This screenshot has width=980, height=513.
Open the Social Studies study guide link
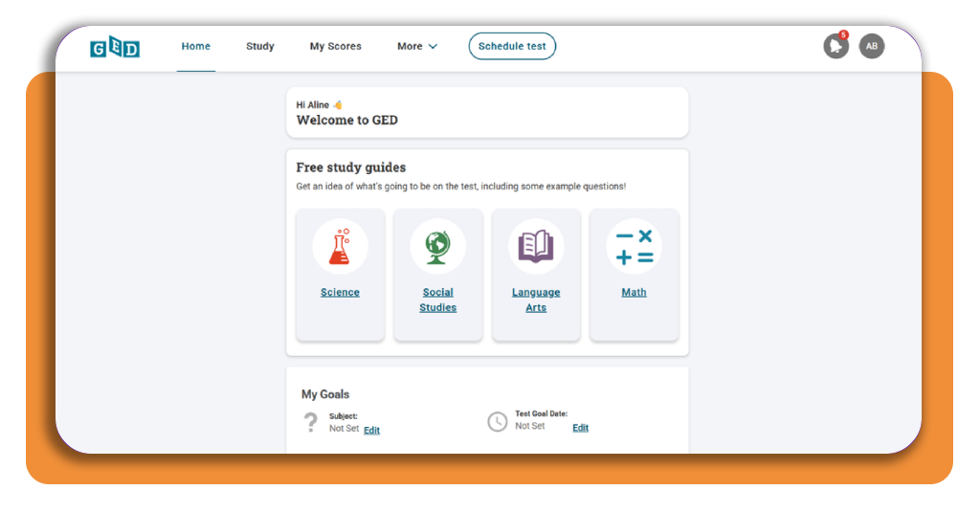[x=437, y=300]
